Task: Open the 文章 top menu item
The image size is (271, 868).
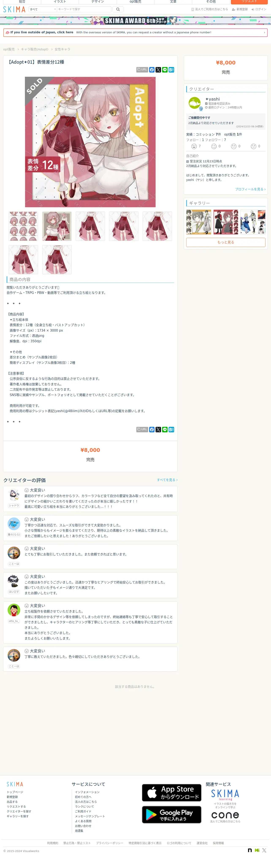Action: [173, 2]
